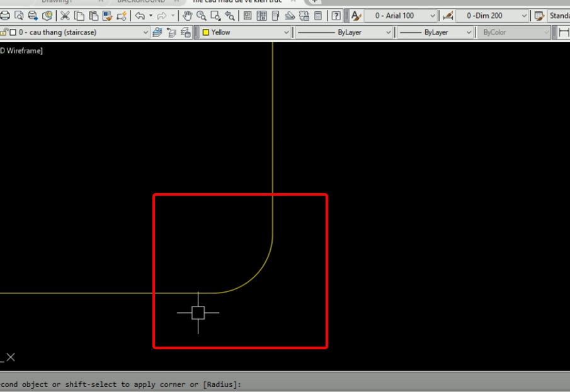Open the redo history arrow
This screenshot has width=570, height=392.
[173, 16]
